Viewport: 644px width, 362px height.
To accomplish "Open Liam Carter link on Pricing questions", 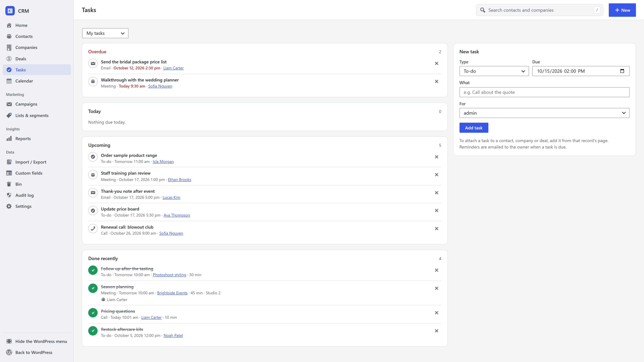I will coord(151,318).
